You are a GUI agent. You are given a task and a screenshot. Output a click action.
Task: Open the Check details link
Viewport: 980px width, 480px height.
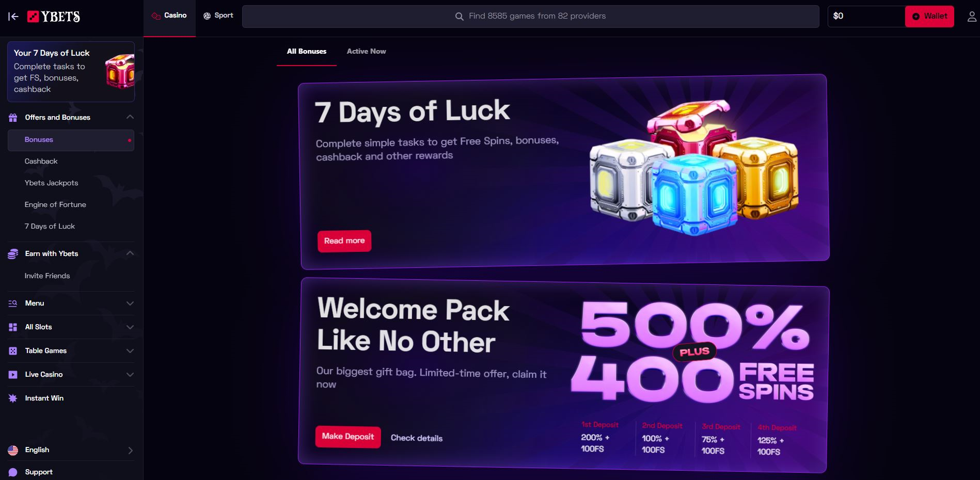tap(417, 438)
